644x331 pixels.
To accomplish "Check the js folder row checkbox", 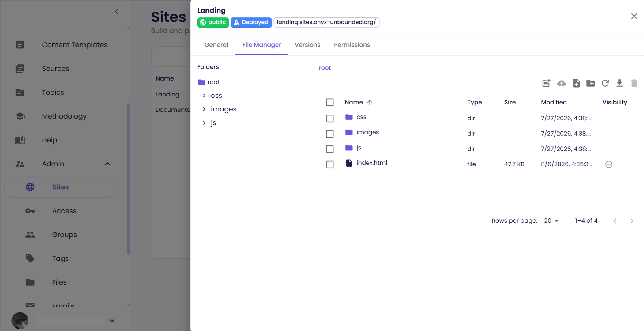I will tap(330, 149).
